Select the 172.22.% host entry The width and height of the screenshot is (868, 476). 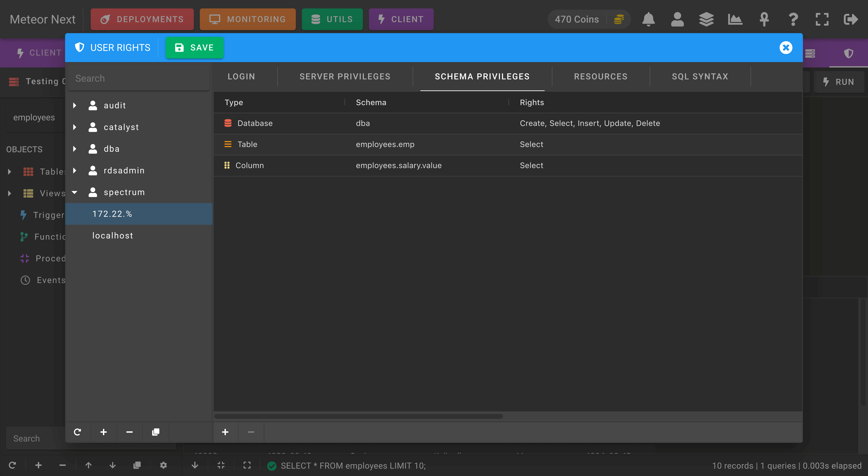139,214
